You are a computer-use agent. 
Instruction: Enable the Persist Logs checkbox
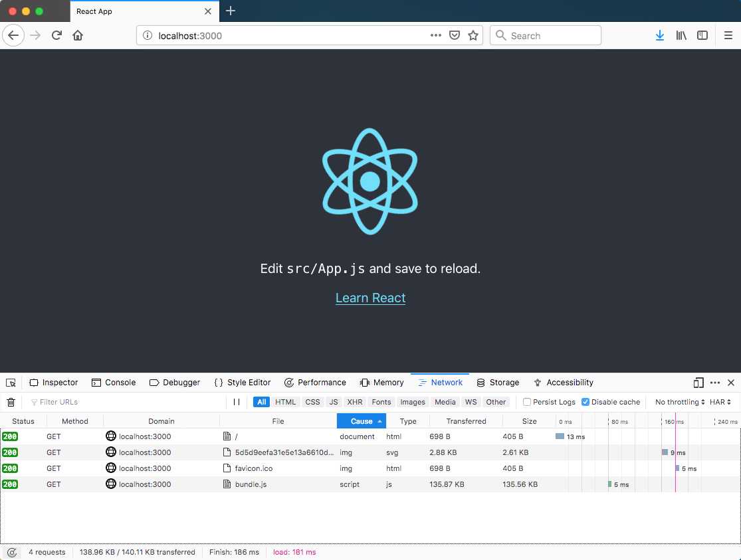click(527, 402)
